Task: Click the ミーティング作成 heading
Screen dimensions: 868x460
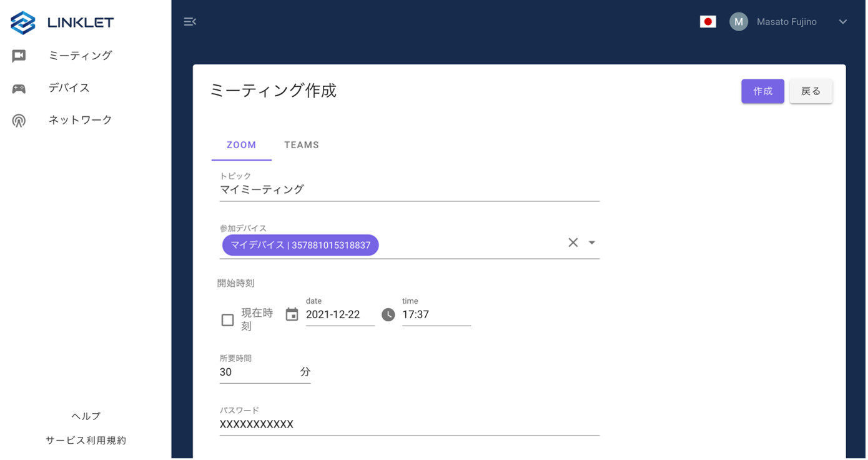Action: tap(273, 91)
